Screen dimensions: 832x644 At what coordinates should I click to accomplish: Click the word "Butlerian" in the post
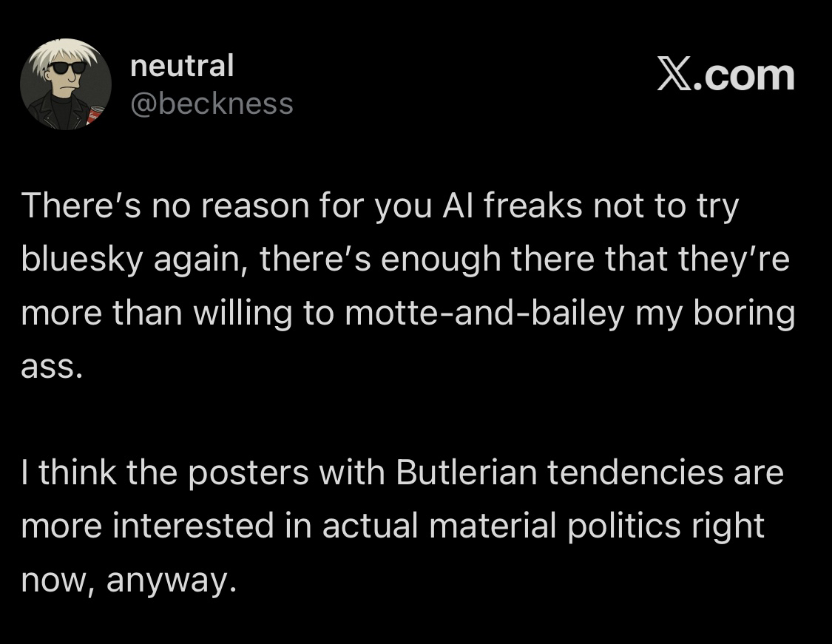coord(466,472)
